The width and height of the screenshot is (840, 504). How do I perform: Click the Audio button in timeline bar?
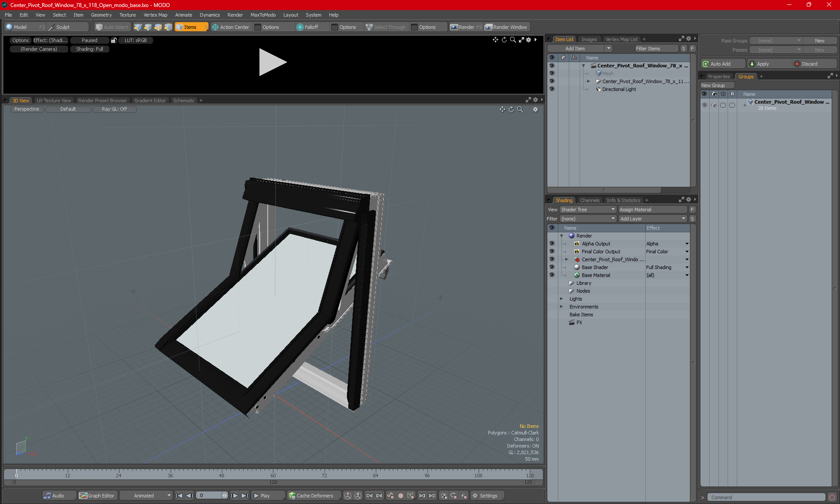tap(59, 496)
